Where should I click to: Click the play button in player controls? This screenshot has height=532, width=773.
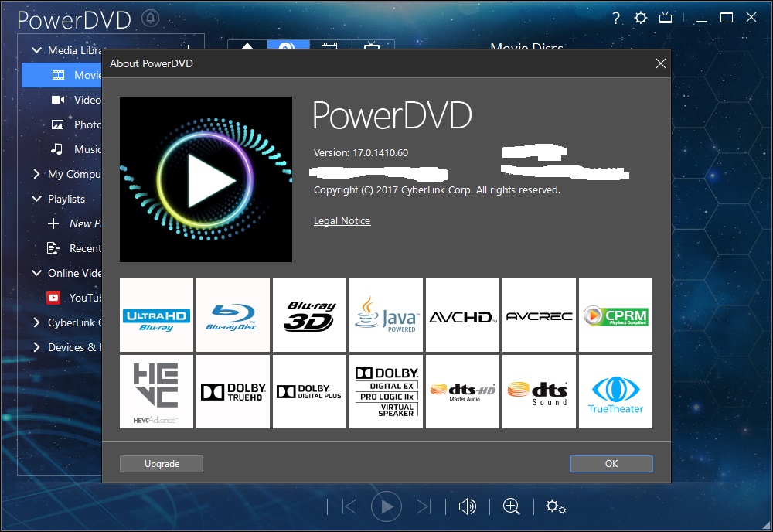click(x=386, y=506)
